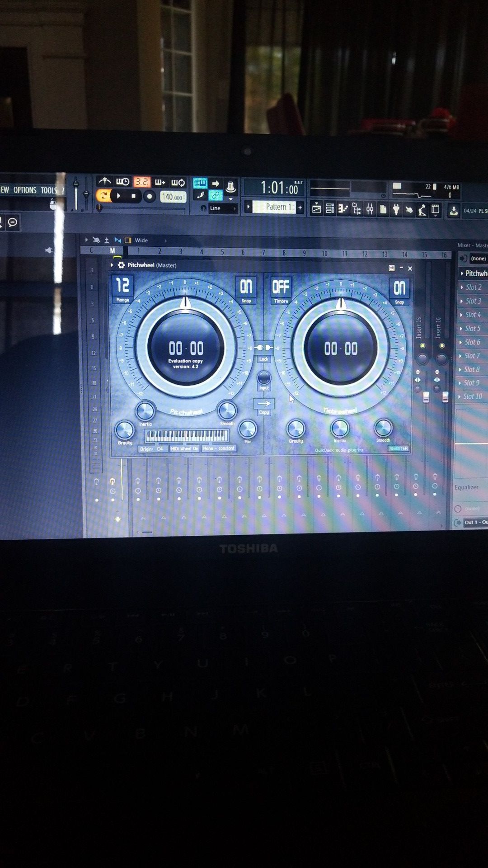Toggle the wait-for-input-to-start-playing icon
Viewport: 488px width, 868px height.
pyautogui.click(x=122, y=182)
